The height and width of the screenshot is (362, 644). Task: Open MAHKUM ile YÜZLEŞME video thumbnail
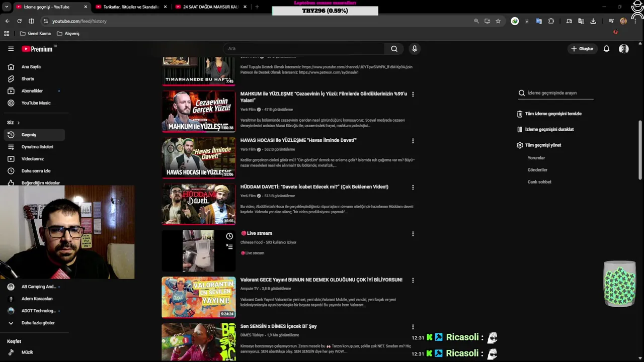point(198,111)
